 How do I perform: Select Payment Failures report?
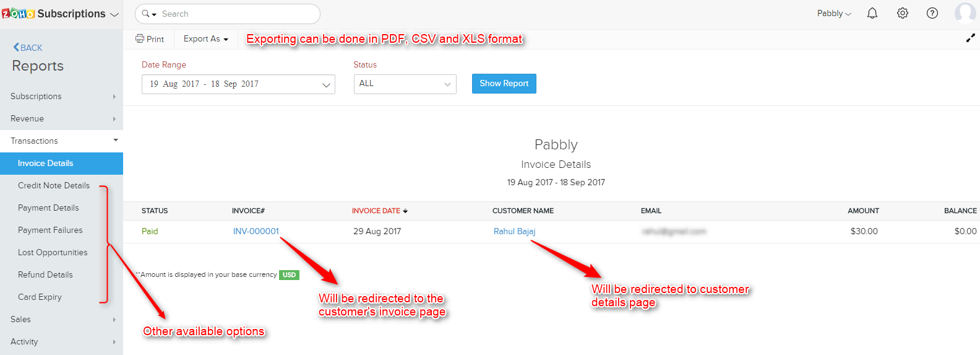(x=50, y=230)
